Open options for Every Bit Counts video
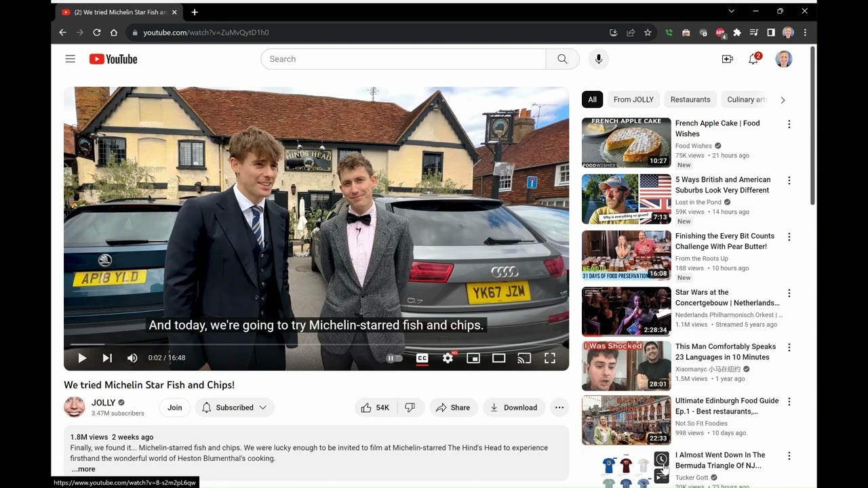The height and width of the screenshot is (488, 868). point(789,237)
